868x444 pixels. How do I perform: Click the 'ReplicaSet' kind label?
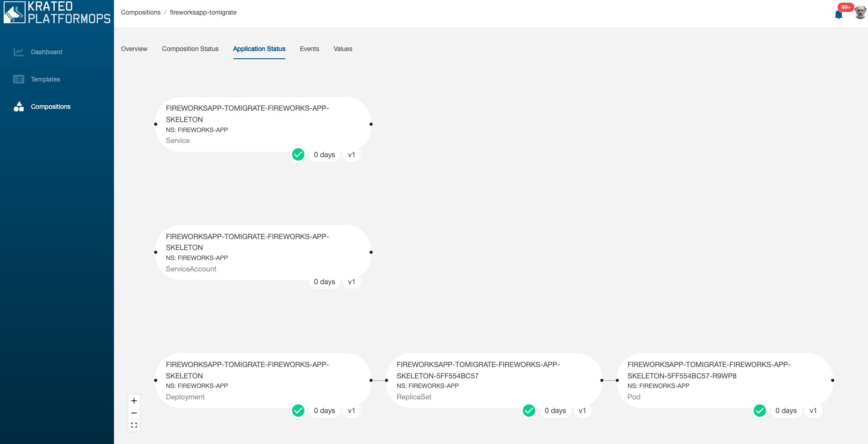tap(414, 397)
